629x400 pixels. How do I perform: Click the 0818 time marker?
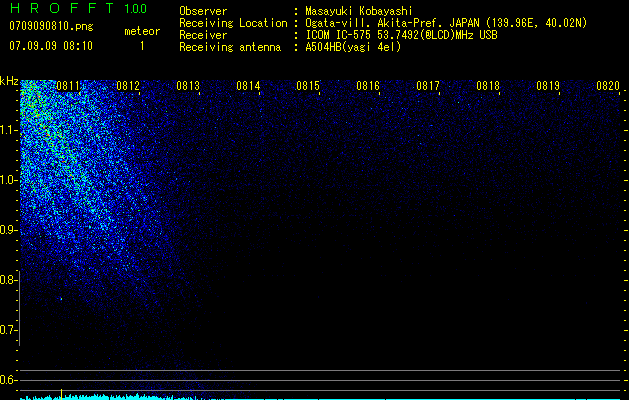tap(488, 86)
